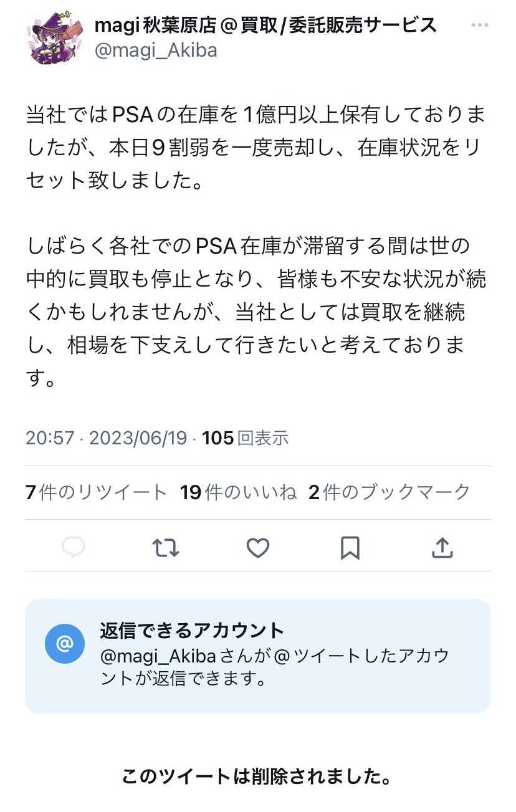Screen dimensions: 516x812
Task: Click the @magi_Akiba handle under the name
Action: tap(156, 50)
